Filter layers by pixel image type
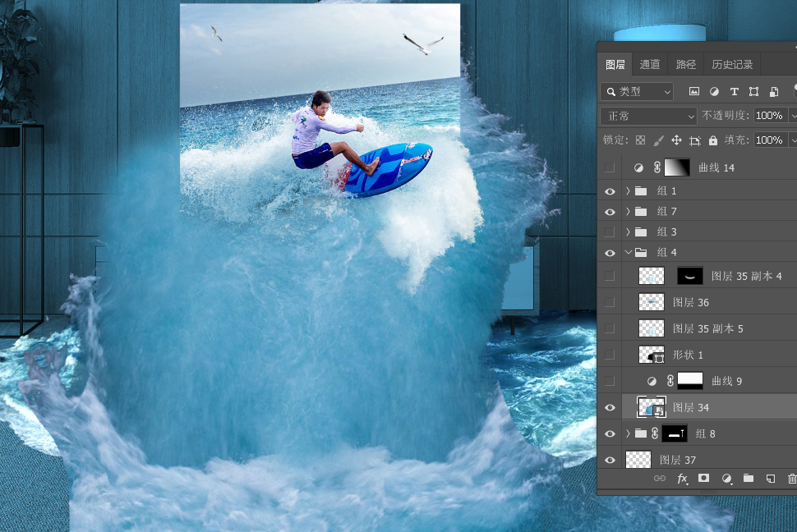The width and height of the screenshot is (797, 532). point(693,91)
